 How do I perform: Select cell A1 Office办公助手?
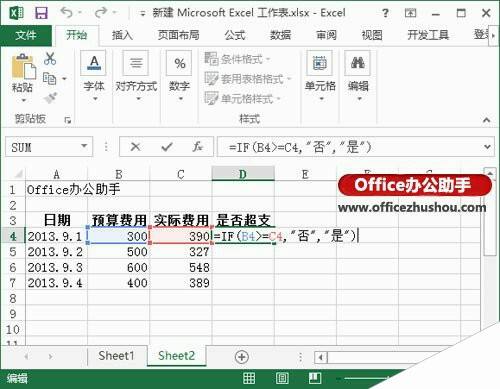[56, 190]
